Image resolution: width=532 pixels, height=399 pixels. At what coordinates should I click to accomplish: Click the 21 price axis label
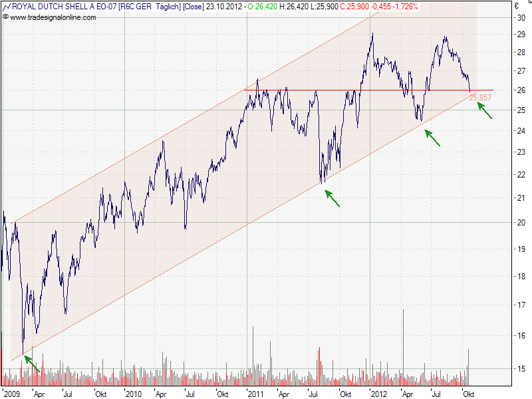(521, 198)
